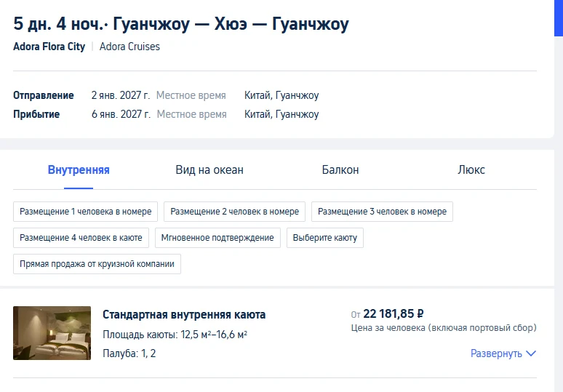
Task: Click Местное время in arrival row
Action: coord(192,114)
